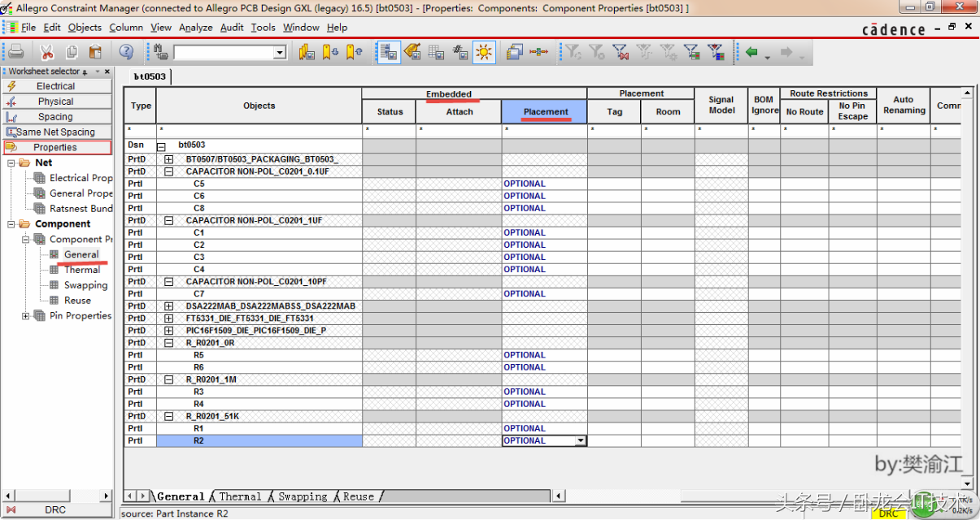
Task: Open the Analyze menu
Action: click(x=196, y=27)
